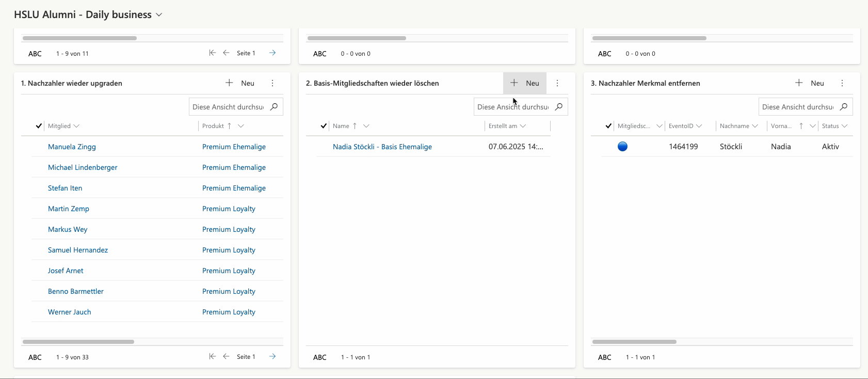Viewport: 868px width, 379px height.
Task: Click search magnifier in Nachzahler wieder upgraden panel
Action: pos(274,107)
